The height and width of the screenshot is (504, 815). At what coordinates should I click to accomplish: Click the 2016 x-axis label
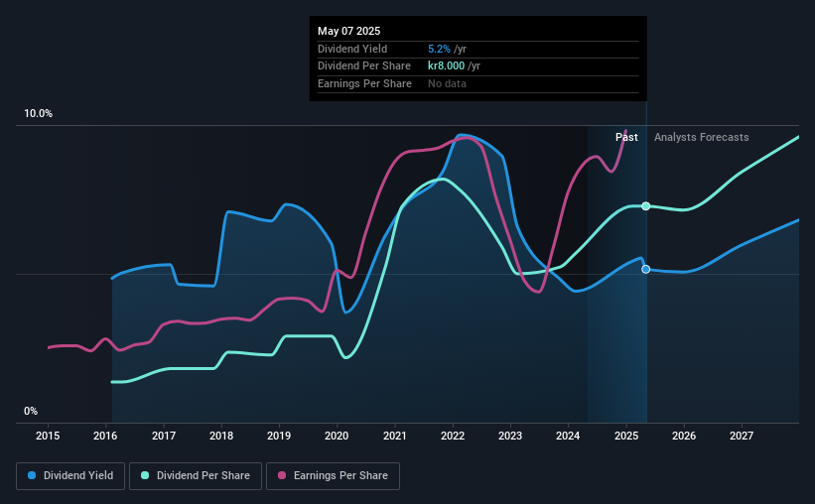pos(105,436)
